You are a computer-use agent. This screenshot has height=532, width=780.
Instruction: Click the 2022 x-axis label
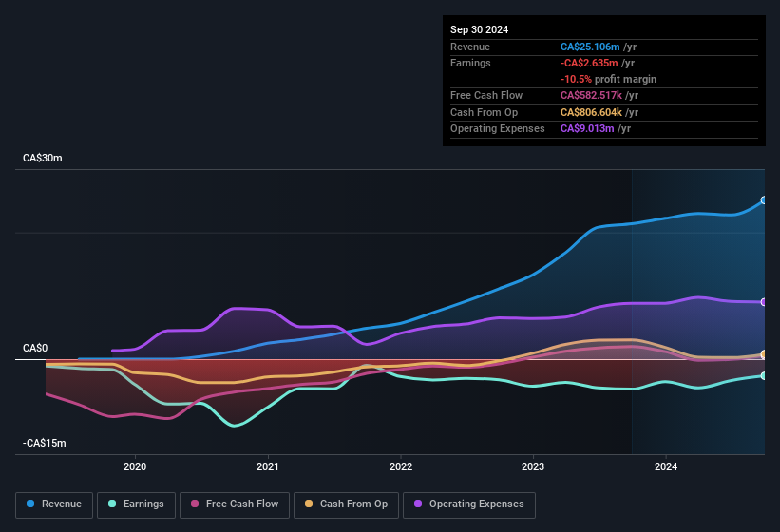pos(400,466)
